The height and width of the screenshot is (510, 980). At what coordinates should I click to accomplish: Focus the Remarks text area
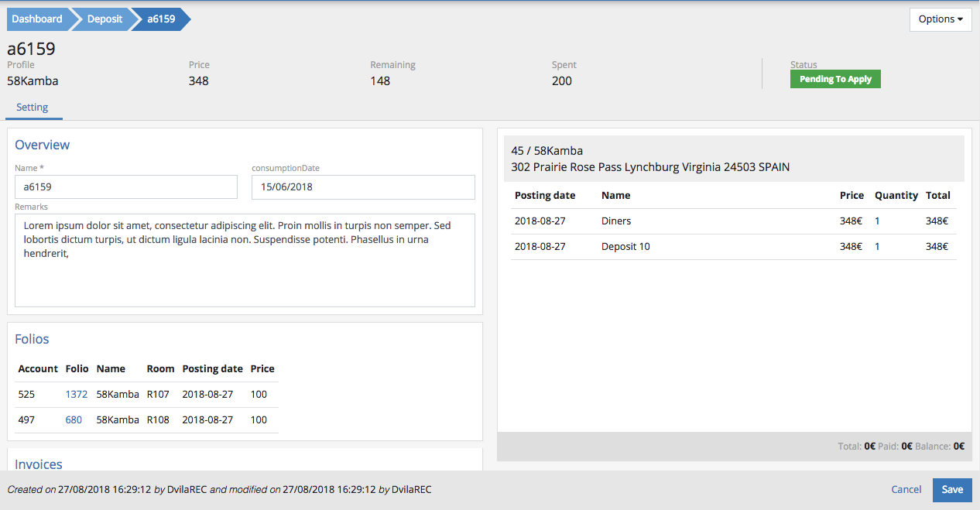click(245, 260)
